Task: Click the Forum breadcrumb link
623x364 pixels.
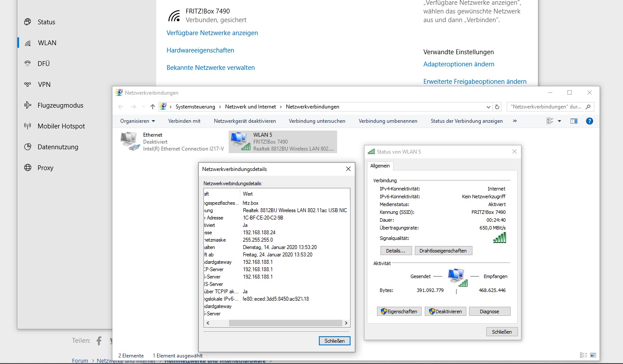Action: (80, 361)
